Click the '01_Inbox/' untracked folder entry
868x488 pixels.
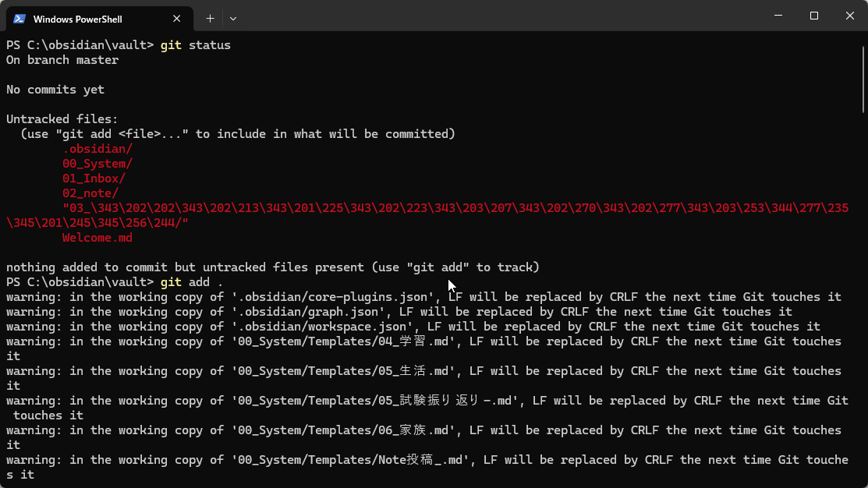point(94,179)
